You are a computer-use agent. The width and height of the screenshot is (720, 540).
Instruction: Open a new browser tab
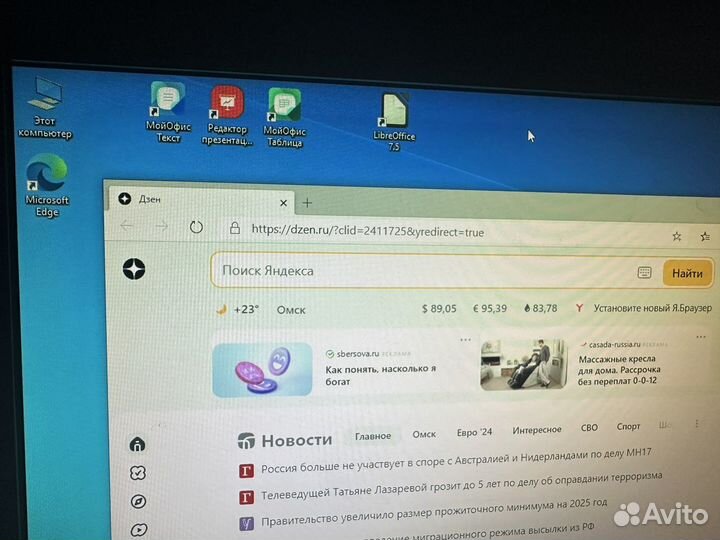(307, 202)
